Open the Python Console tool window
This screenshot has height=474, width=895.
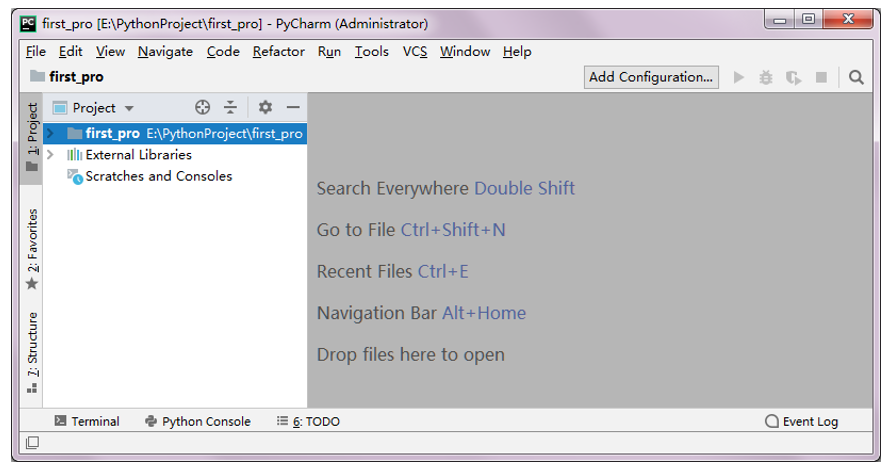point(197,421)
